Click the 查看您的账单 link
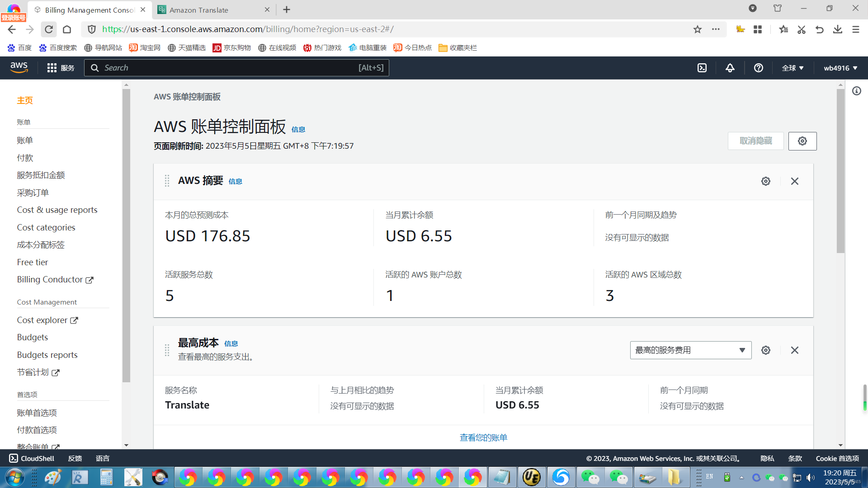Image resolution: width=868 pixels, height=488 pixels. pos(483,437)
